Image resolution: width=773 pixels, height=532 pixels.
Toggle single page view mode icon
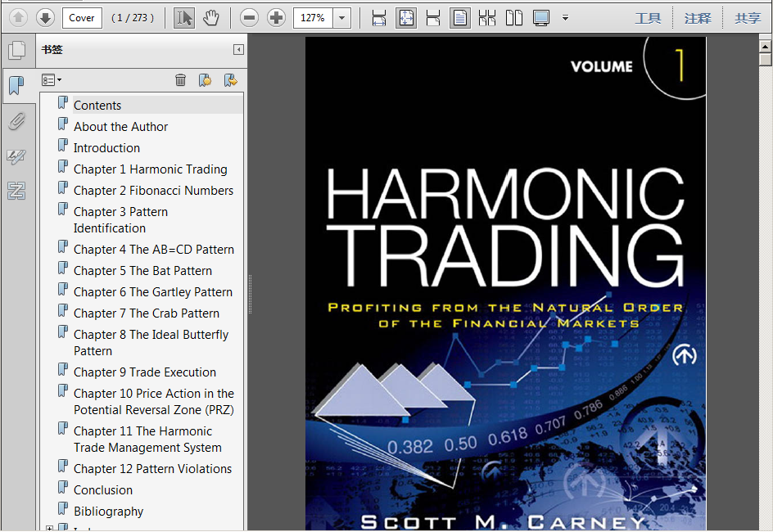tap(460, 18)
